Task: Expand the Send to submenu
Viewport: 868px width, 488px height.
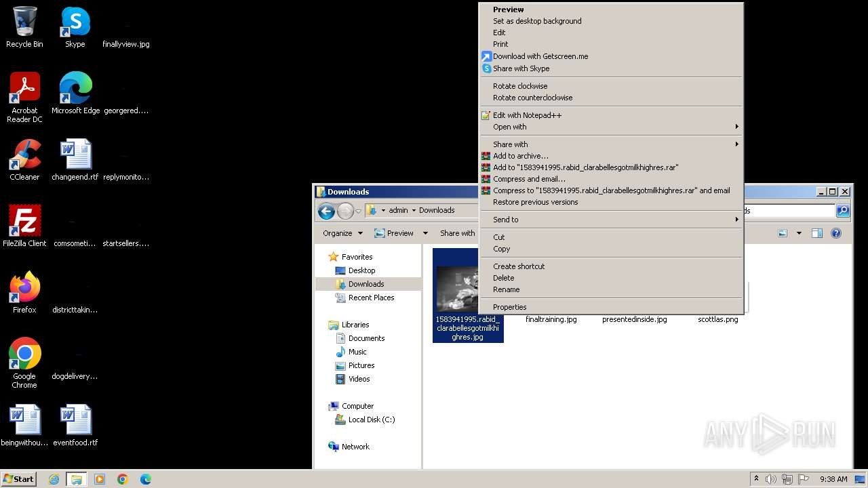Action: [611, 220]
